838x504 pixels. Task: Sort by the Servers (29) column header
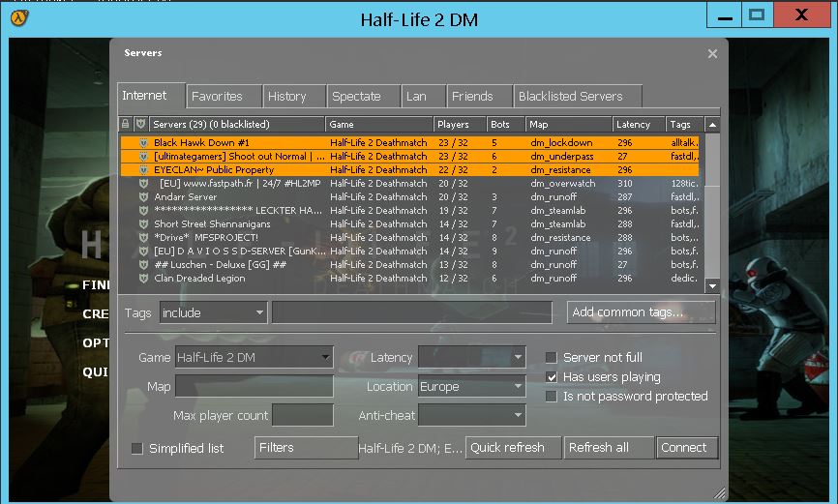237,124
